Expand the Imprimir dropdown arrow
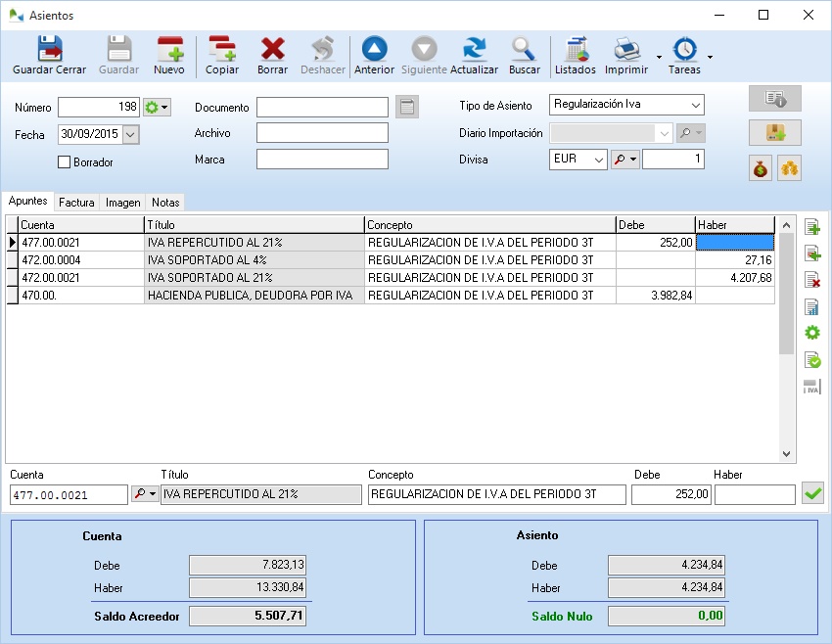Screen dimensions: 832x644 point(659,57)
